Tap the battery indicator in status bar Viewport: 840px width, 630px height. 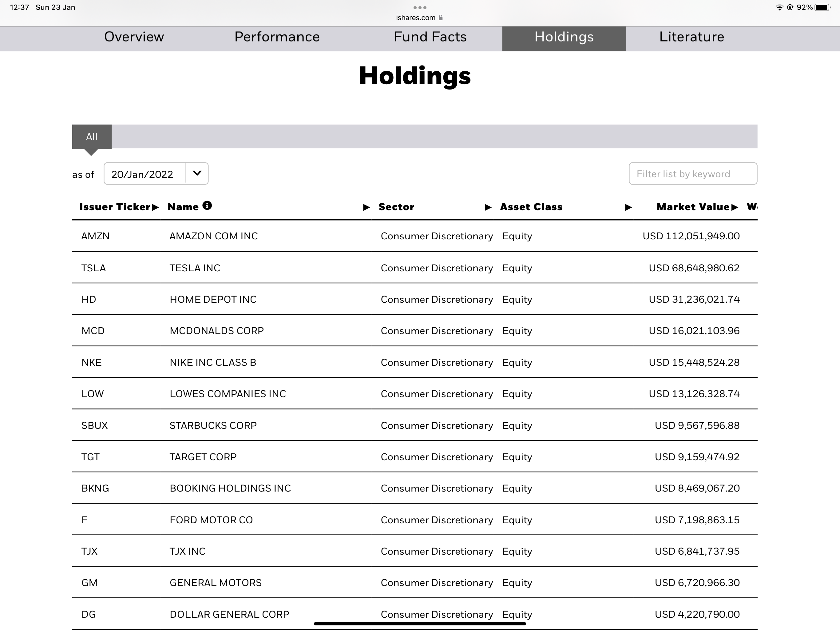click(x=822, y=7)
